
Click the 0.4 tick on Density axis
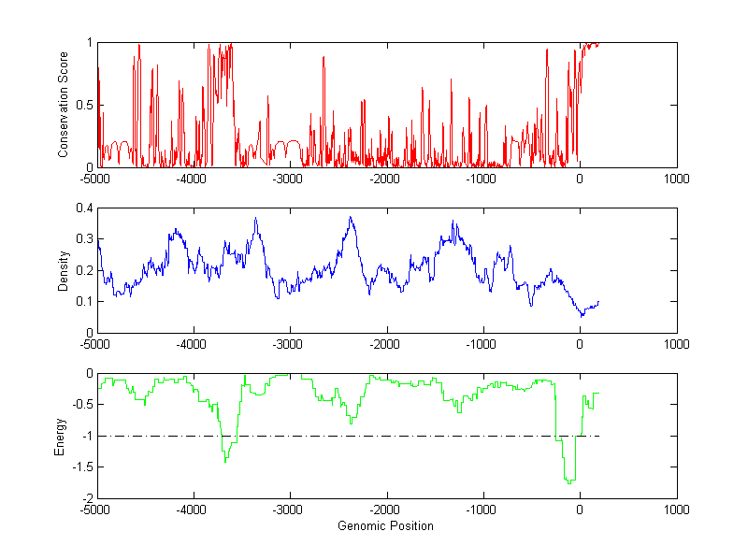point(83,208)
